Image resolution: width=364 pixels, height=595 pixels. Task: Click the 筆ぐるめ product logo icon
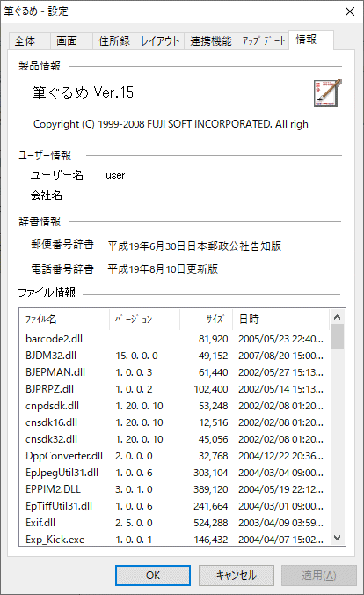pos(328,93)
